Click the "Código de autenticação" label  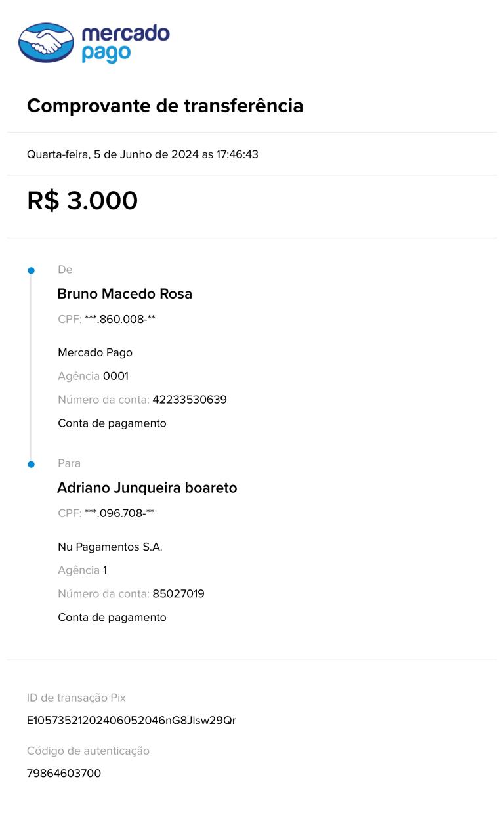[x=88, y=751]
